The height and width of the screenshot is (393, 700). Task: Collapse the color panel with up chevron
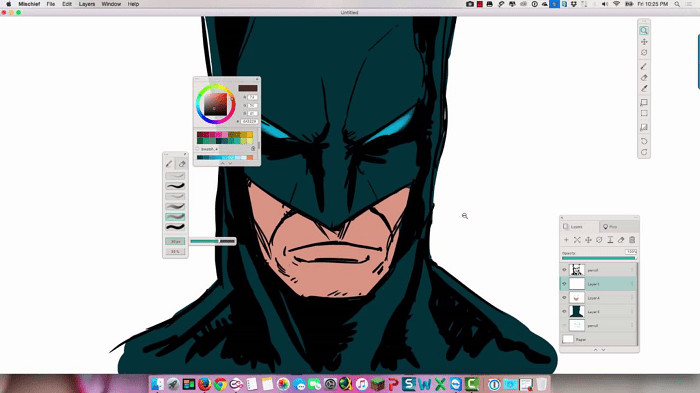point(222,163)
